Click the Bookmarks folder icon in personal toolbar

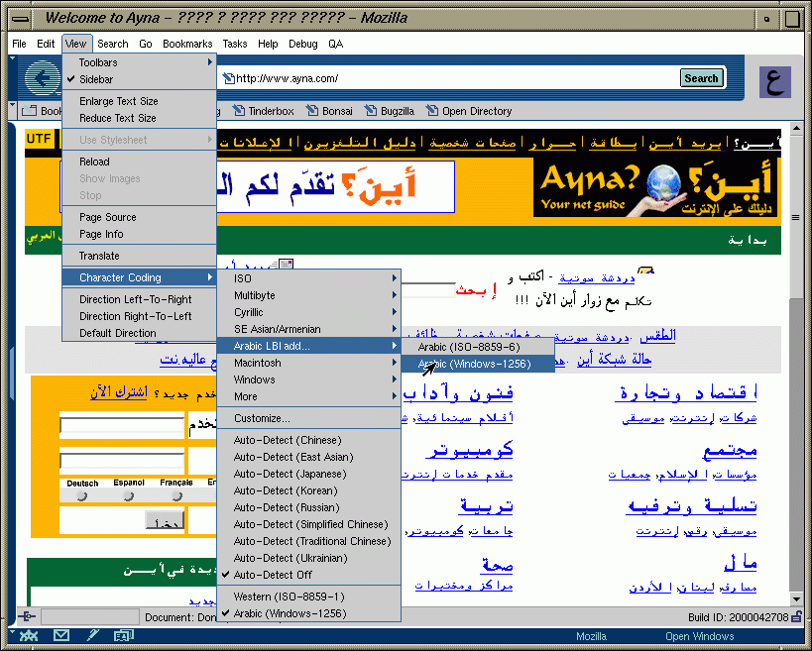(29, 111)
